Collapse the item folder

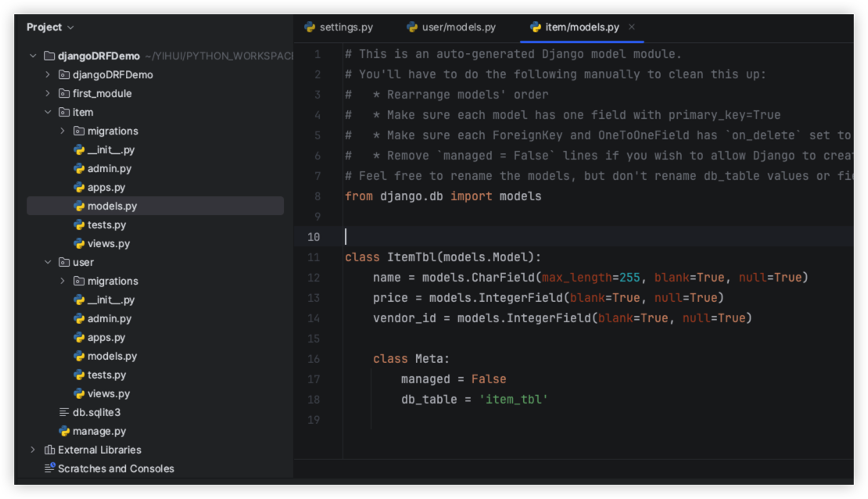coord(48,112)
